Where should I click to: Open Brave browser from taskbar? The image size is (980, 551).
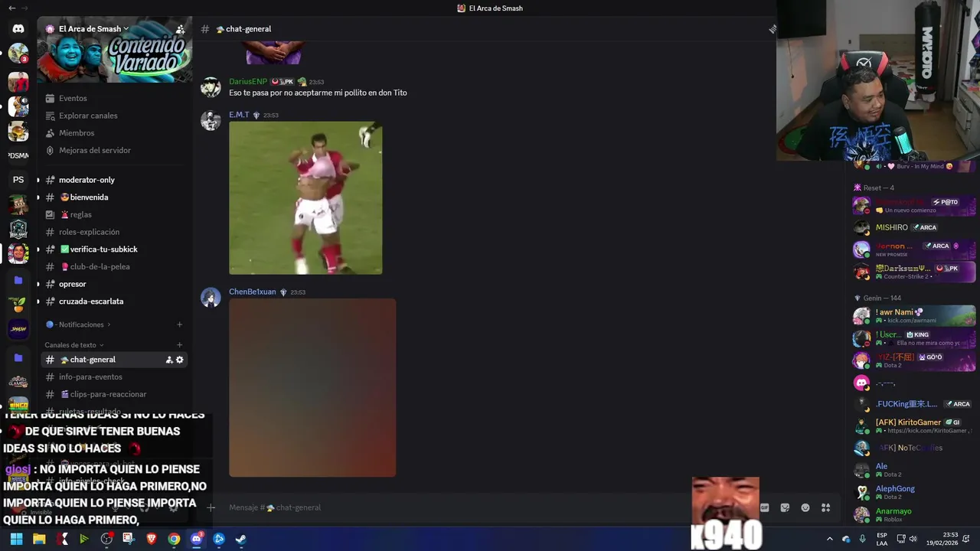[152, 539]
